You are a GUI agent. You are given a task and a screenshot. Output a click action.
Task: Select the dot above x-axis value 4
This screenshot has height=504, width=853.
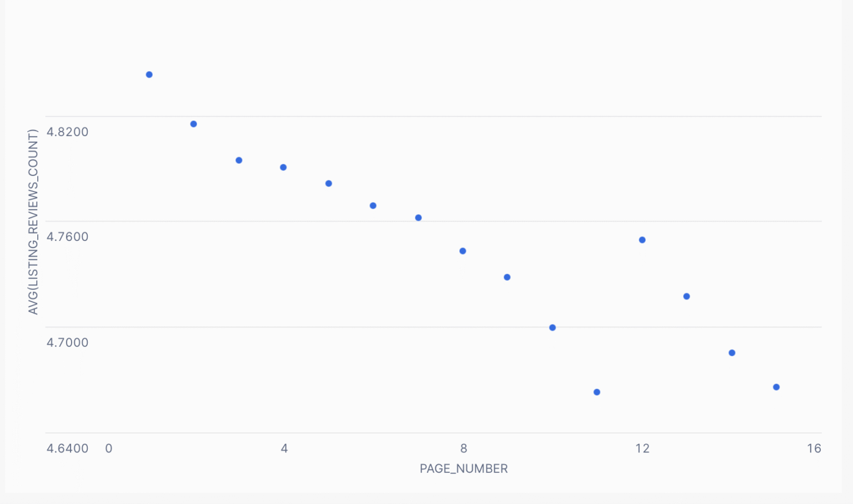283,167
